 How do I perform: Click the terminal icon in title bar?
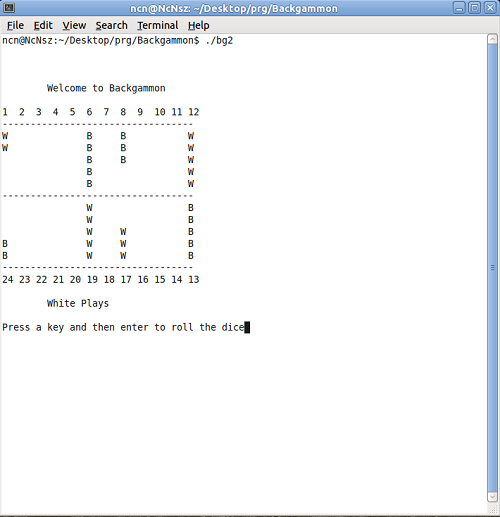click(x=9, y=8)
